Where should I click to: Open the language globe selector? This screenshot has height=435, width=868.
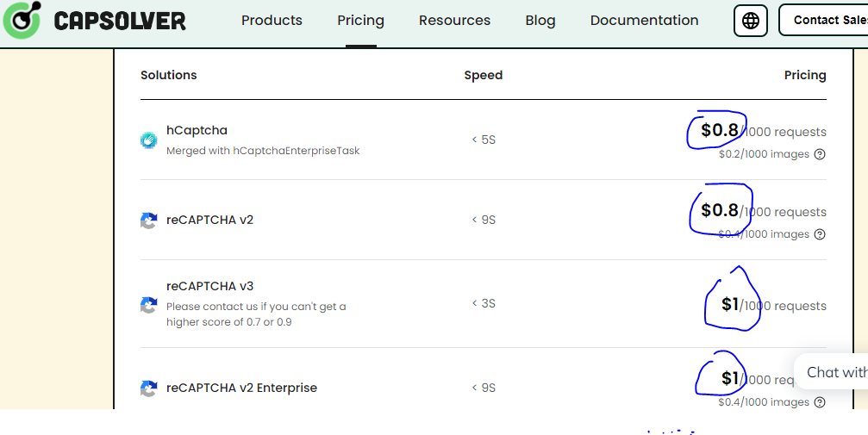coord(750,21)
